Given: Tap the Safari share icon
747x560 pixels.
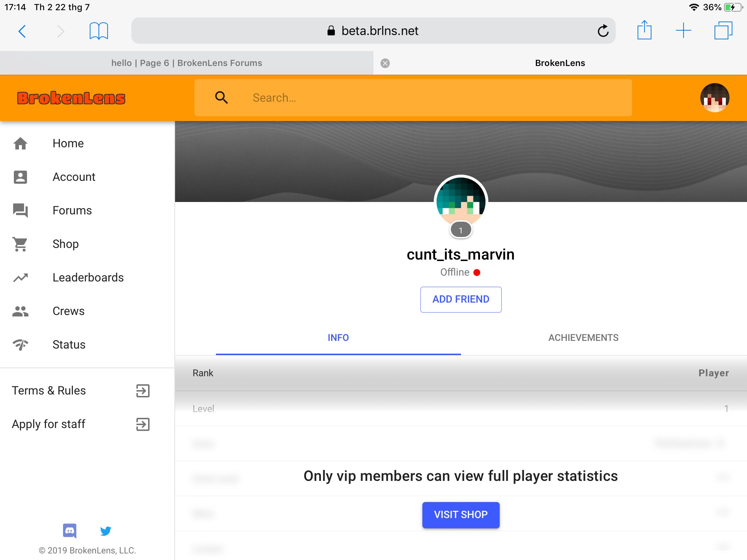Looking at the screenshot, I should [645, 30].
